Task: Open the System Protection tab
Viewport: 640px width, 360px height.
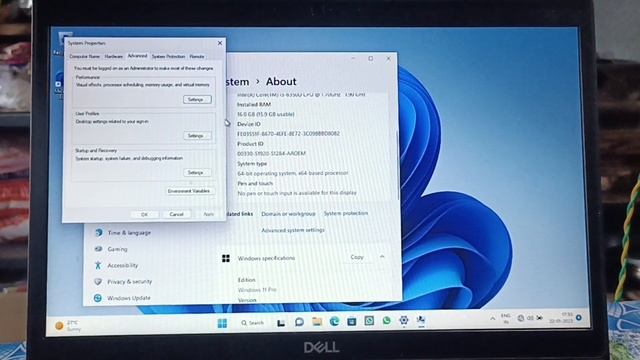Action: [x=169, y=56]
